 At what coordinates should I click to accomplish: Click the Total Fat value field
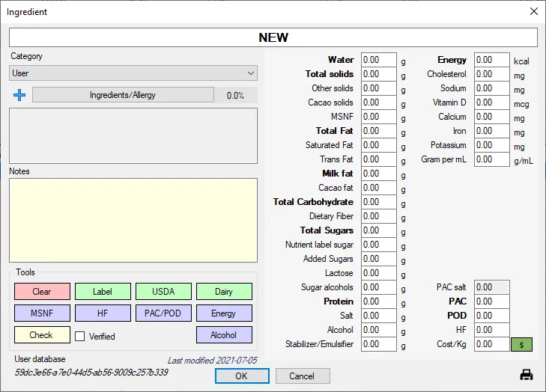tap(378, 131)
